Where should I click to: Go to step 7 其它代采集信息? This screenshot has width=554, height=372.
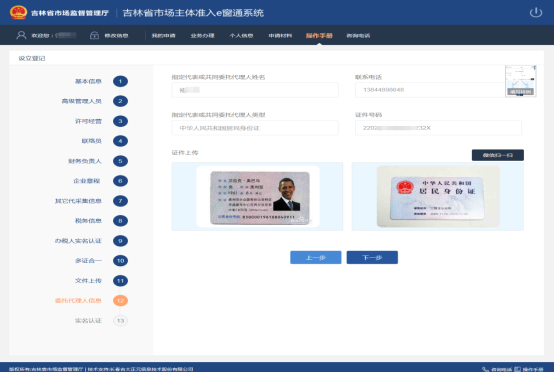pos(120,201)
